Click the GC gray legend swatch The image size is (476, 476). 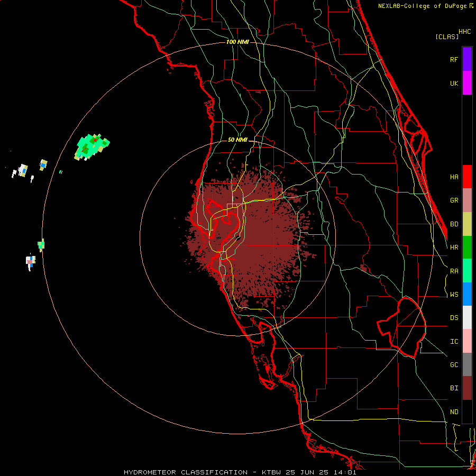[x=467, y=364]
